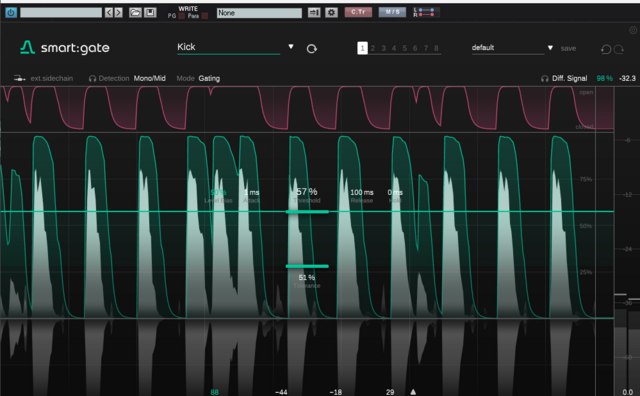This screenshot has height=396, width=640.
Task: Save preset with the floppy disk icon
Action: tap(150, 13)
